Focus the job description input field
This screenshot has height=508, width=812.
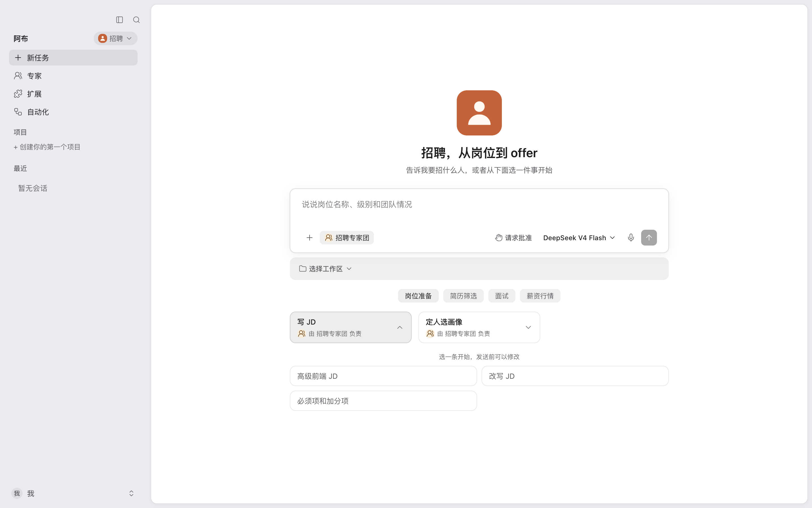[x=479, y=205]
